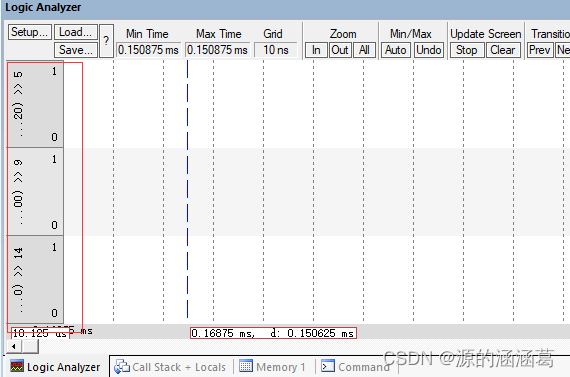Click the cursor readout '0.16875 ms, d: 0.150625 ms'

(273, 333)
